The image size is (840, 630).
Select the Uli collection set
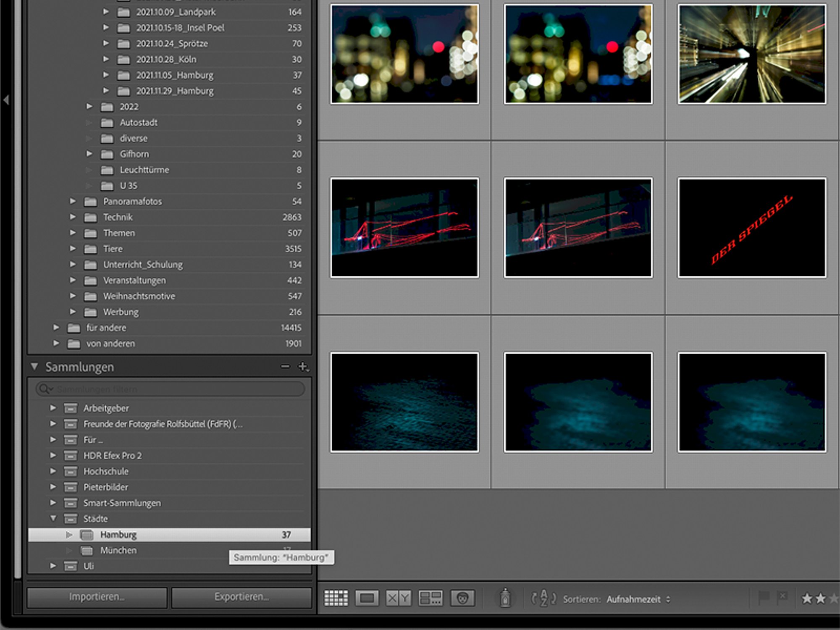[89, 566]
